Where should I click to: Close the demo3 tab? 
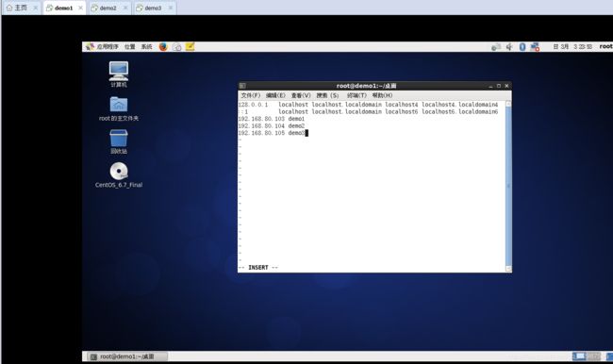coord(171,8)
